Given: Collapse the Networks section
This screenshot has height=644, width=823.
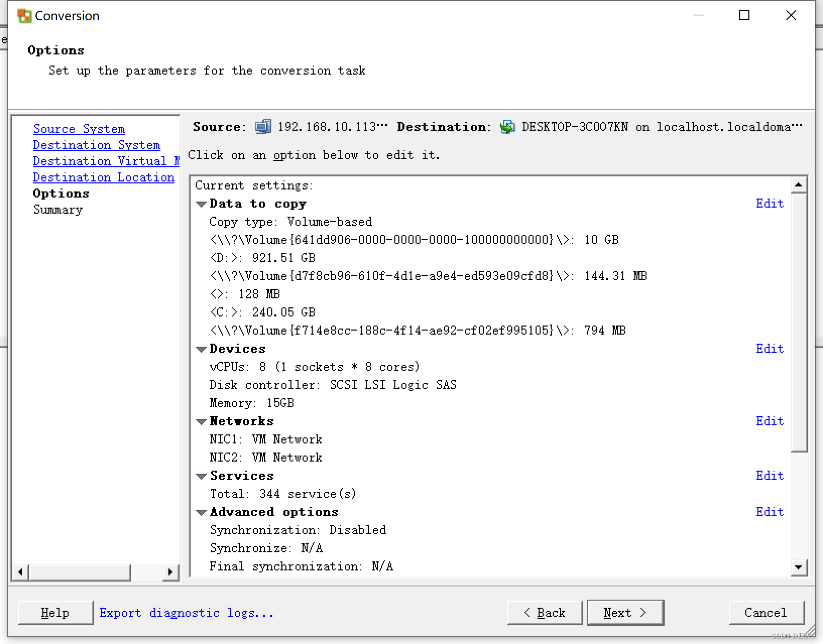Looking at the screenshot, I should 201,422.
